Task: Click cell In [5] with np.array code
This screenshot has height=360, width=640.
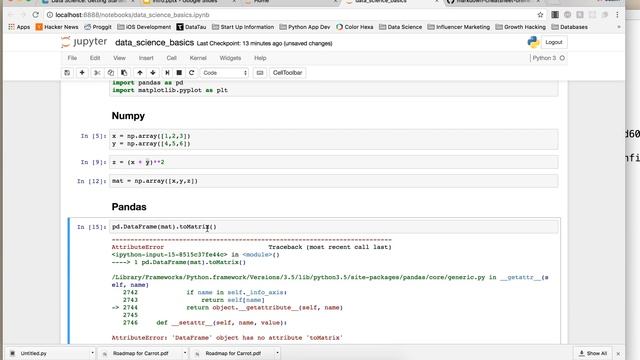Action: [x=333, y=140]
